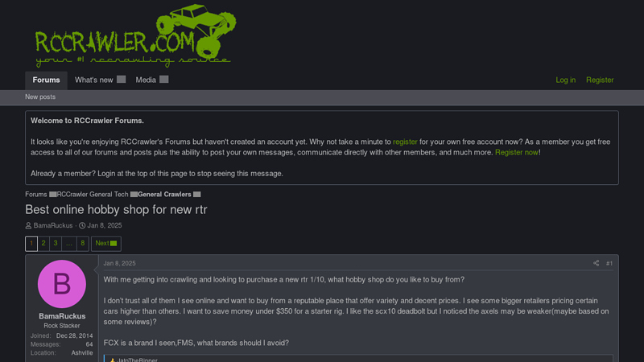Click the Next page button
Viewport: 644px width, 362px height.
(105, 243)
